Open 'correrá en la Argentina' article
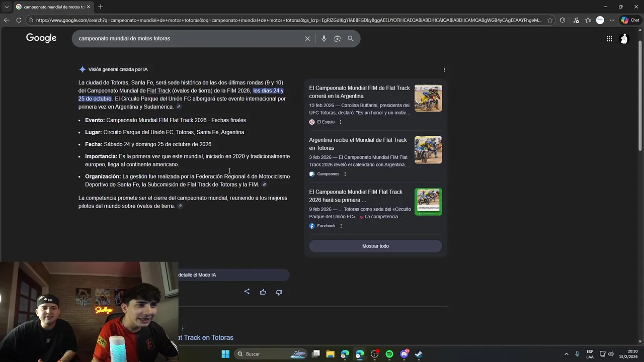 (359, 92)
